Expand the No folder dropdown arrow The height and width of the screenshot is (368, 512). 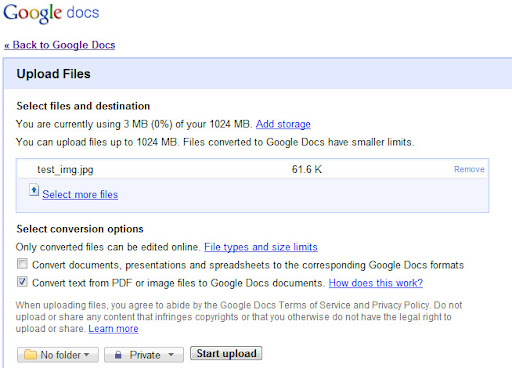(86, 355)
